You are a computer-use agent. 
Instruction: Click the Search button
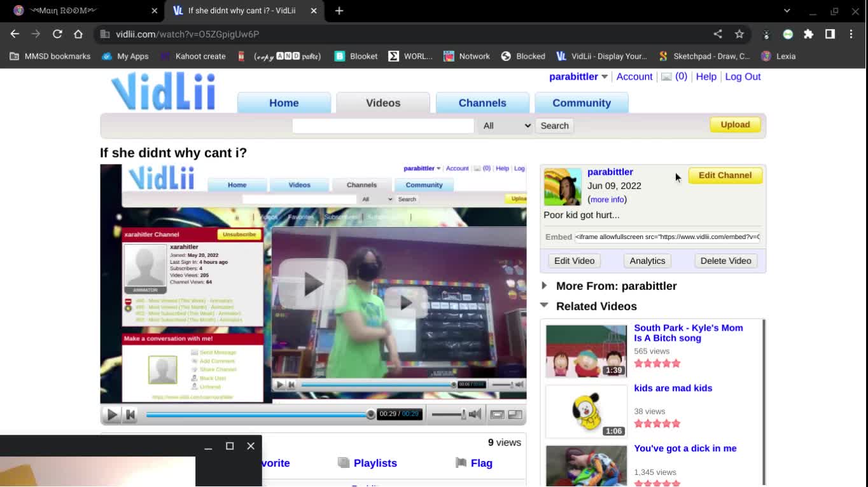[554, 126]
